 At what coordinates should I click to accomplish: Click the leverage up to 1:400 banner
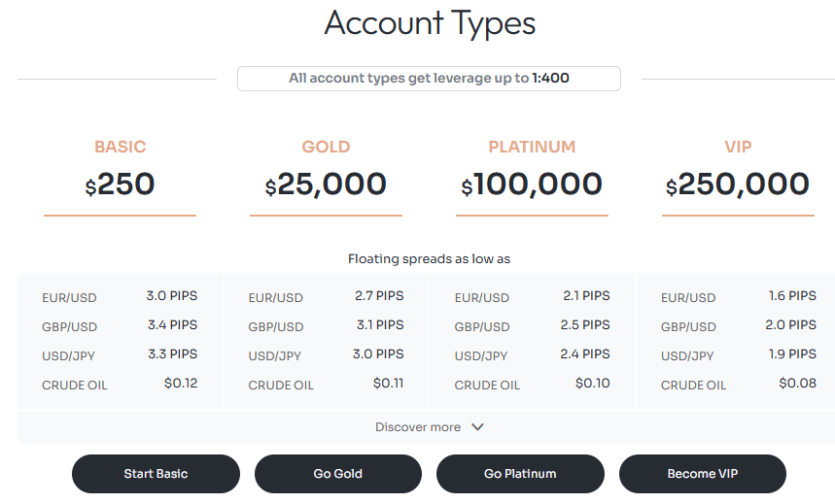click(x=429, y=79)
